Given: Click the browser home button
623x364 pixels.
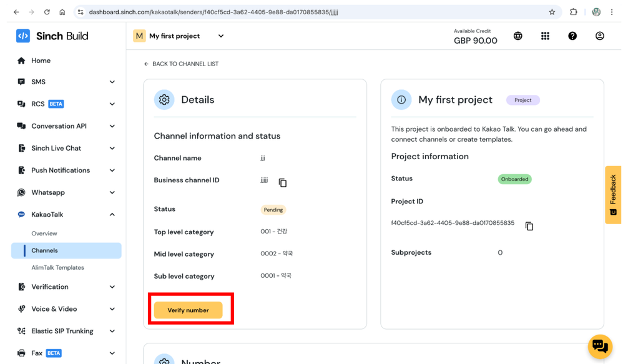Looking at the screenshot, I should [62, 12].
